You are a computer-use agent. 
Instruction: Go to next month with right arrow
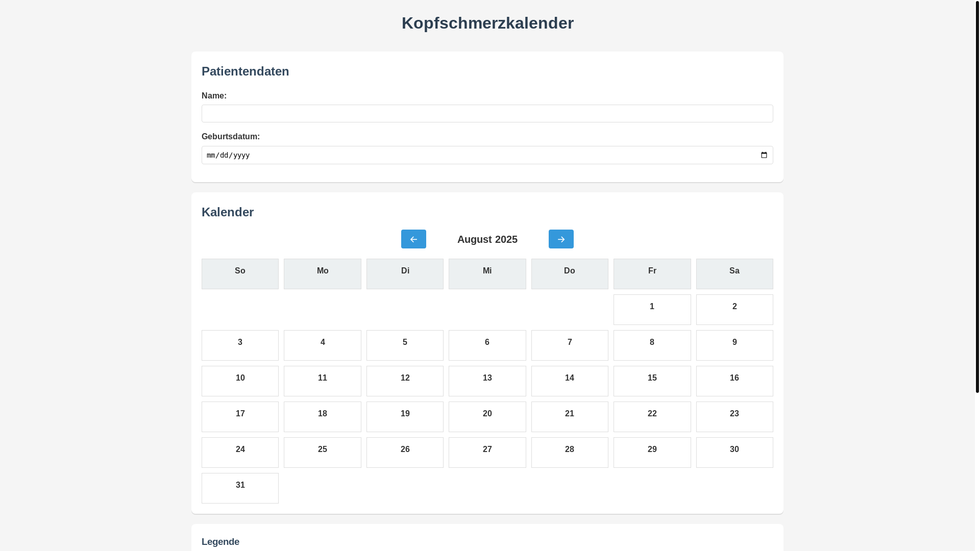[x=561, y=239]
